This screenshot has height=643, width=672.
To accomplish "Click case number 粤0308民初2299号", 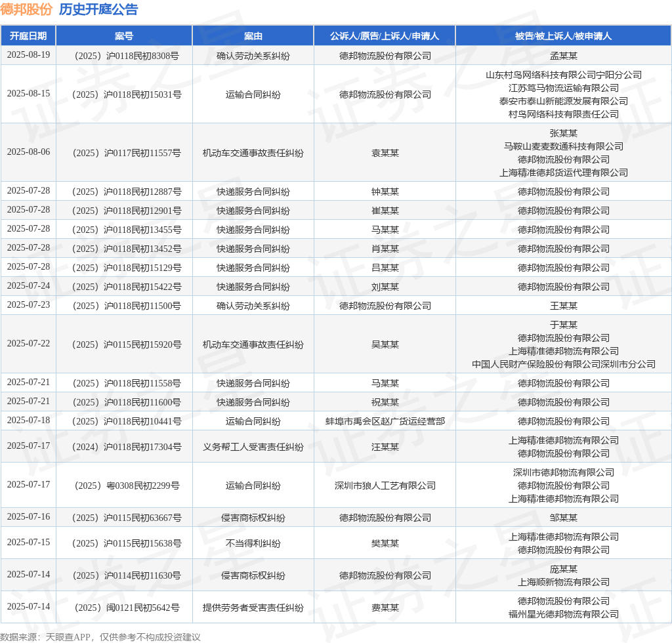I will tap(127, 486).
